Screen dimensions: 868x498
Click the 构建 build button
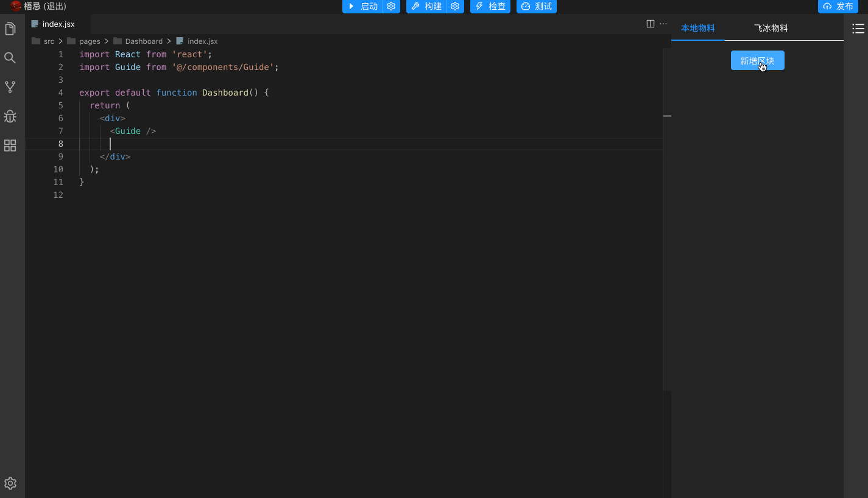point(426,6)
